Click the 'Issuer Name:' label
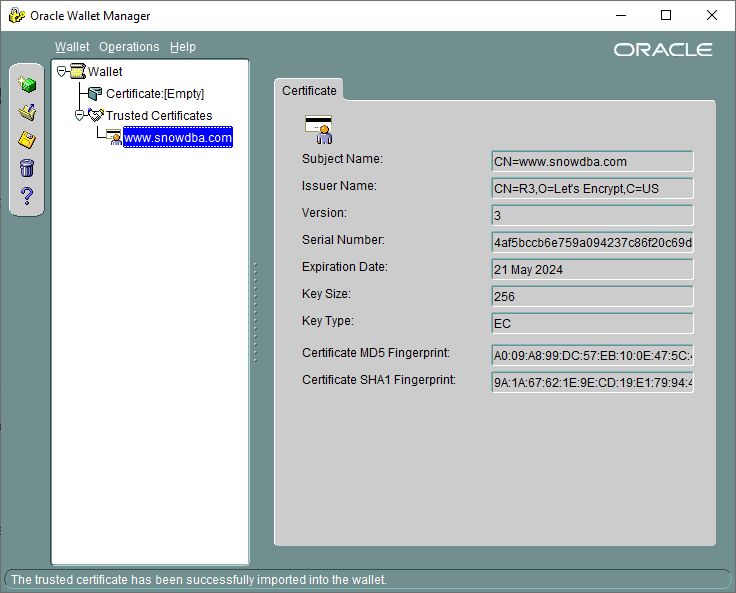 [339, 186]
